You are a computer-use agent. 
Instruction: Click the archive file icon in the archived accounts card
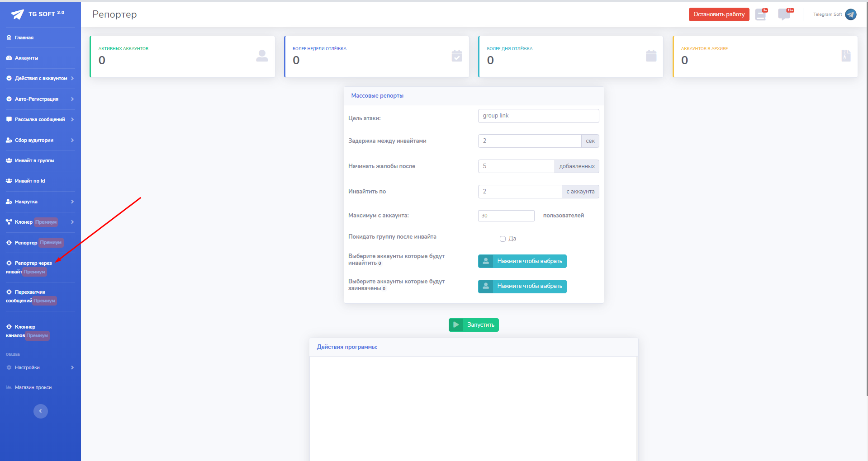pos(845,56)
